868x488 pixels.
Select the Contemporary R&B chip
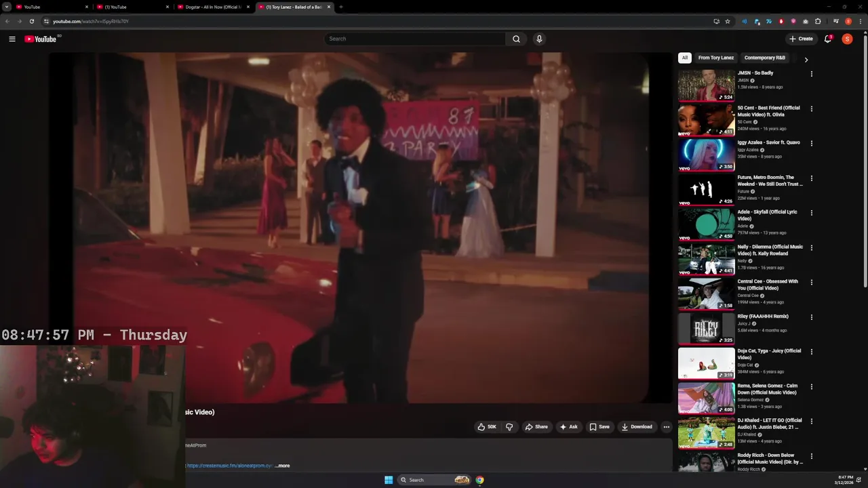tap(765, 58)
